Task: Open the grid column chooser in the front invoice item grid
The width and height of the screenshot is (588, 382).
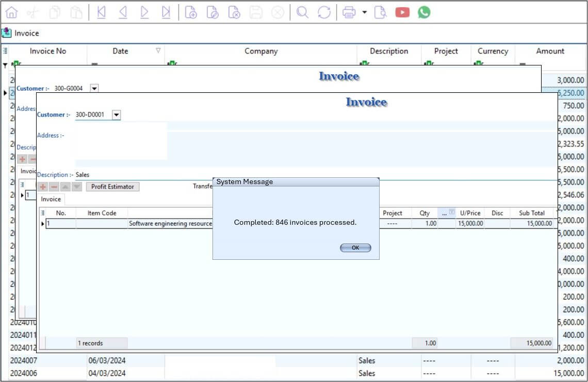Action: [x=43, y=213]
